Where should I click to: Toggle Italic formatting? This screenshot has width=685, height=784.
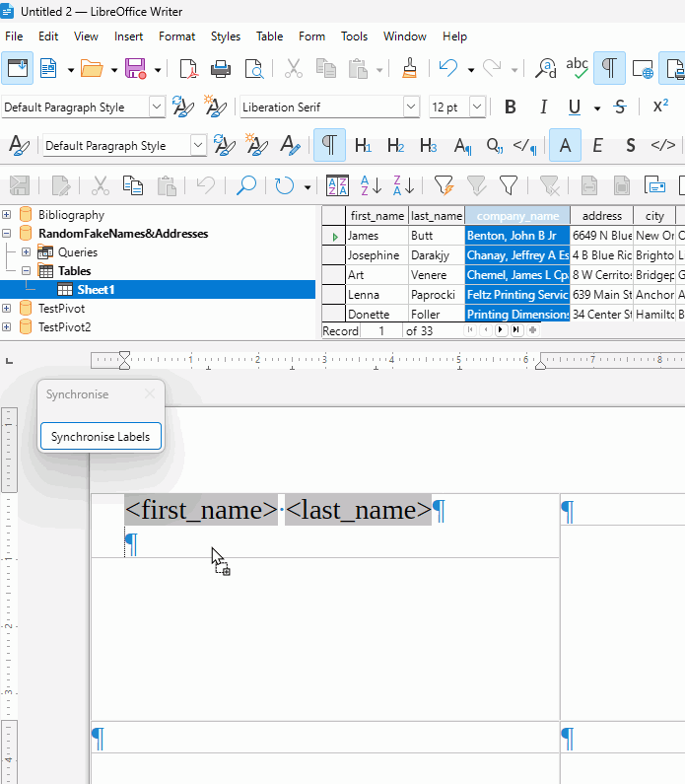(542, 107)
